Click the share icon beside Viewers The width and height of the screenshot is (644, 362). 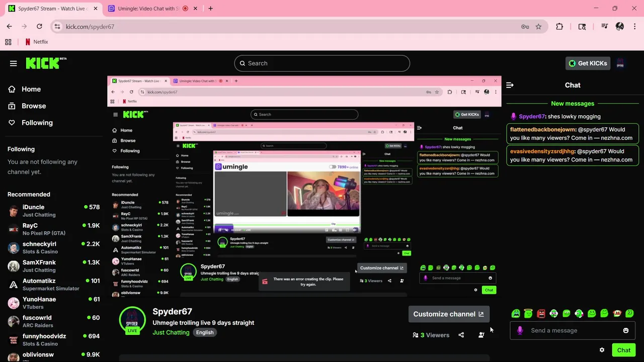(461, 335)
